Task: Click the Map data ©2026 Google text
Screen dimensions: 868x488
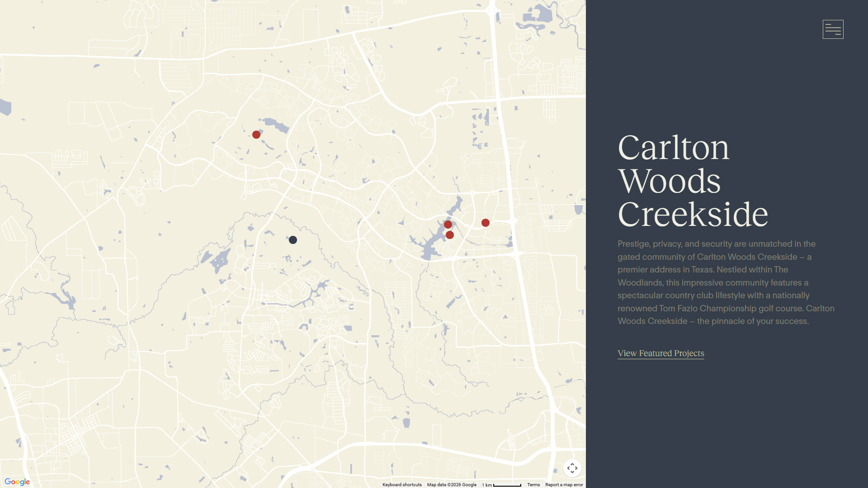Action: [452, 485]
